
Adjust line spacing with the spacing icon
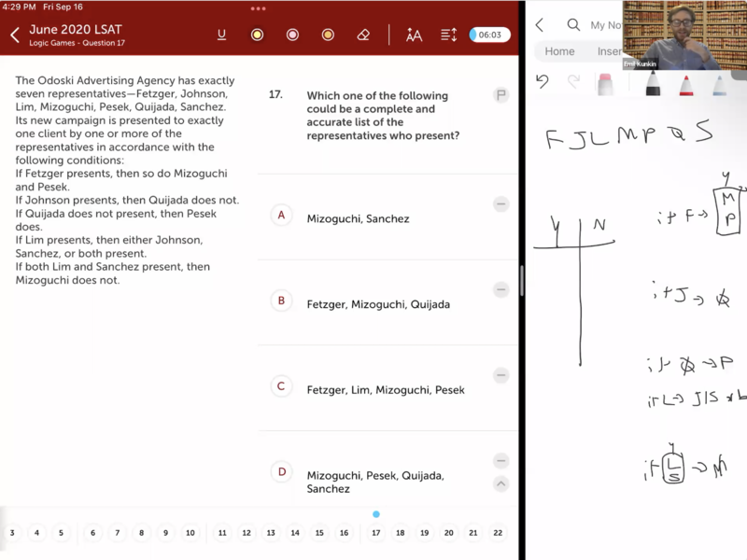point(449,35)
